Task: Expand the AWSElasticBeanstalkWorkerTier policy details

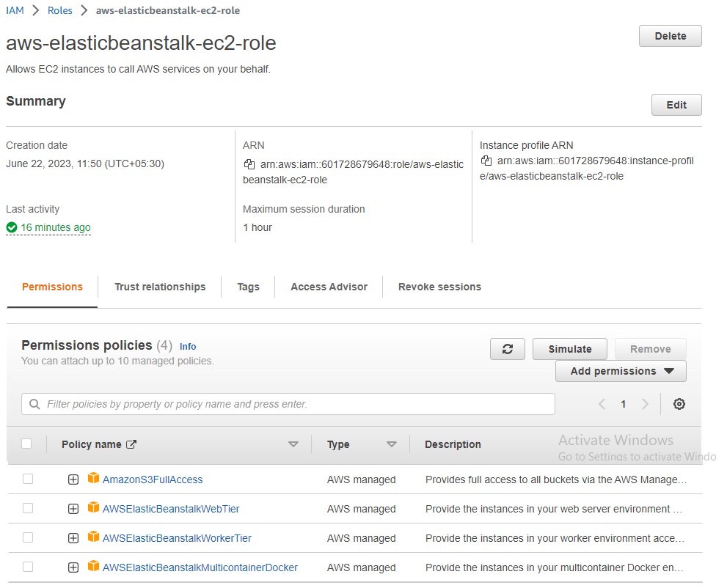Action: pyautogui.click(x=73, y=538)
